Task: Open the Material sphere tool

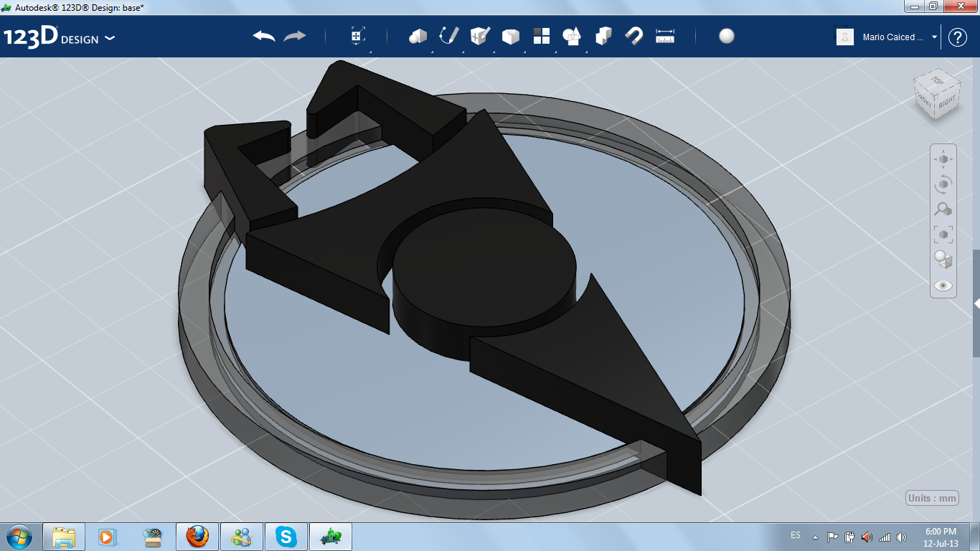Action: (x=727, y=36)
